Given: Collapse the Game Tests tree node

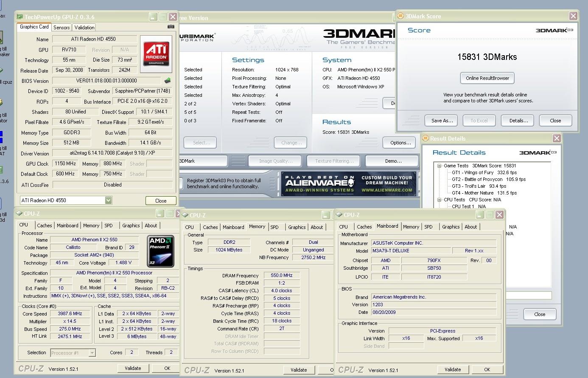Looking at the screenshot, I should tap(440, 166).
